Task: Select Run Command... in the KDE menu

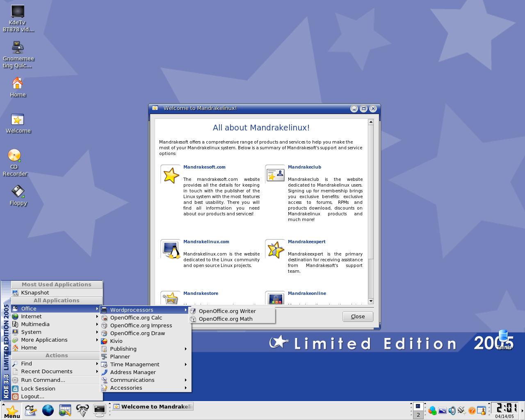Action: coord(56,380)
